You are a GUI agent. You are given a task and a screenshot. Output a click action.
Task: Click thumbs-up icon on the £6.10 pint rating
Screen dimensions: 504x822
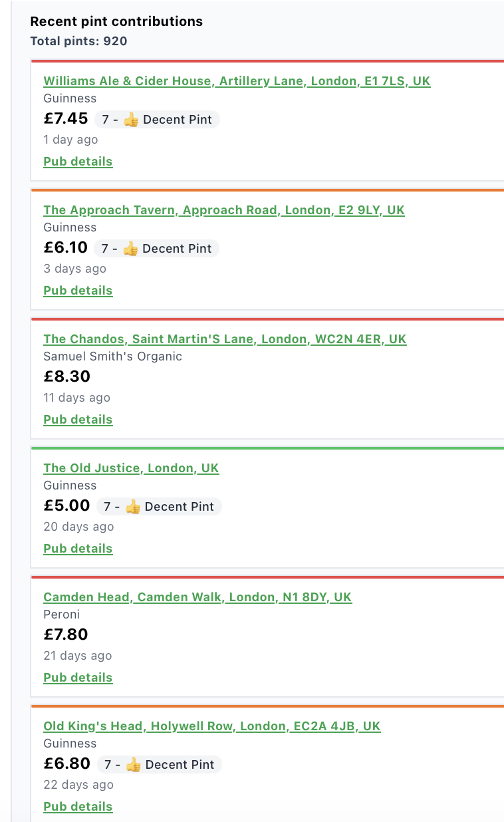(x=130, y=249)
